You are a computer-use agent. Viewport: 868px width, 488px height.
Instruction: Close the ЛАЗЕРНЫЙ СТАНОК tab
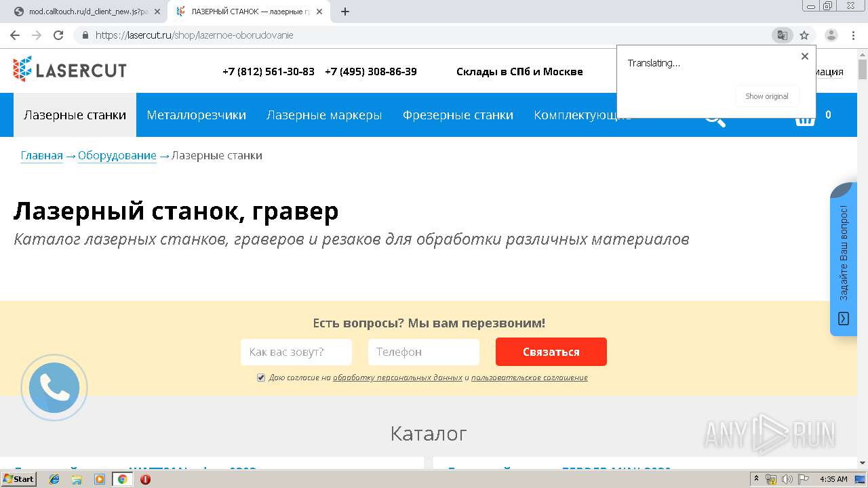coord(319,12)
